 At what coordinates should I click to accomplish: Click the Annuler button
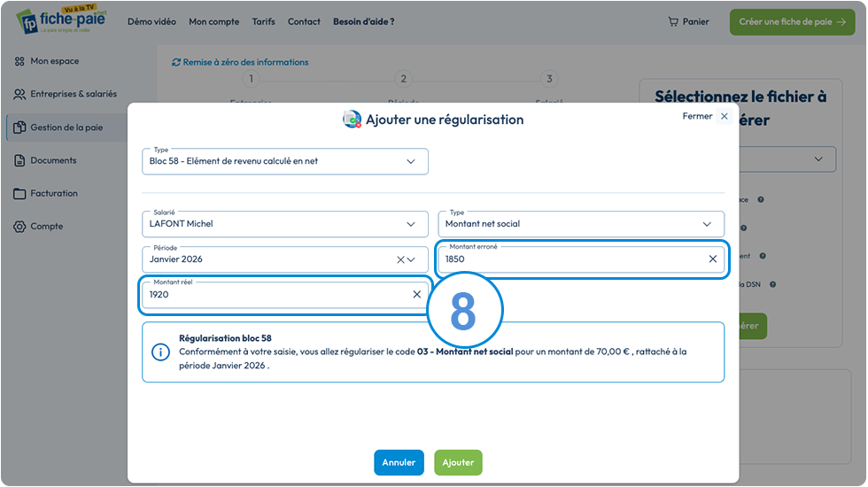point(399,462)
